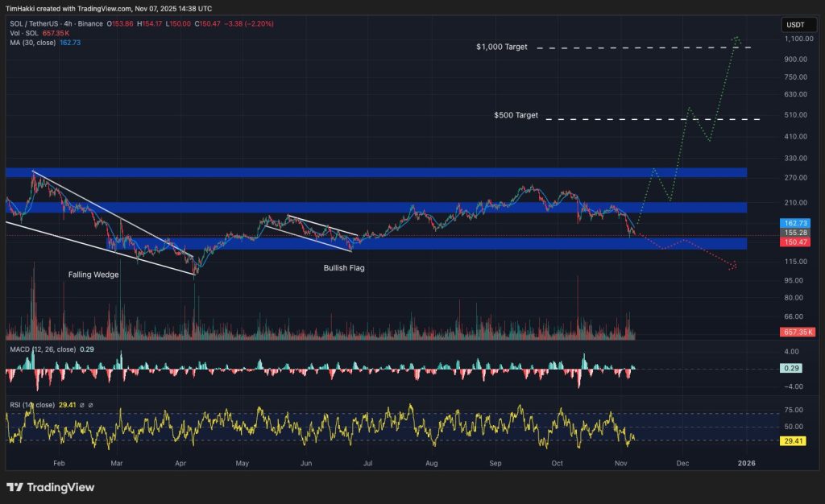Image resolution: width=825 pixels, height=504 pixels.
Task: Select the RSI (14, close) indicator legend
Action: click(31, 404)
